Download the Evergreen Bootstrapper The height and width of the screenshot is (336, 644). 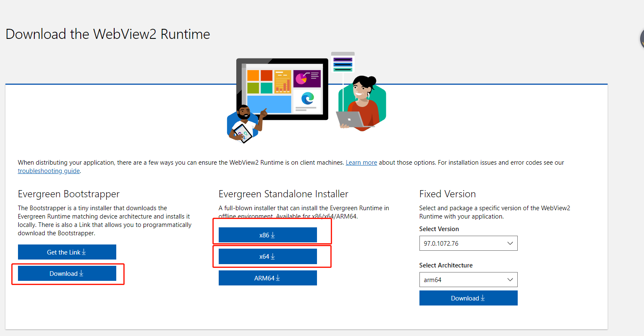67,273
